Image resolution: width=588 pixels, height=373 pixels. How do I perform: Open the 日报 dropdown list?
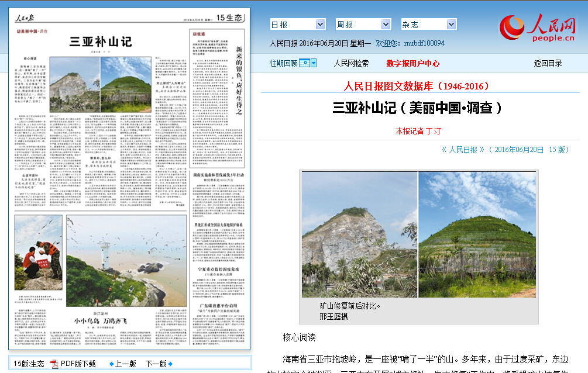point(298,25)
